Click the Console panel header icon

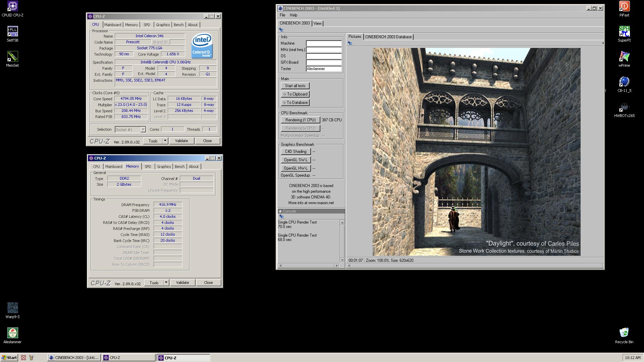pyautogui.click(x=280, y=211)
